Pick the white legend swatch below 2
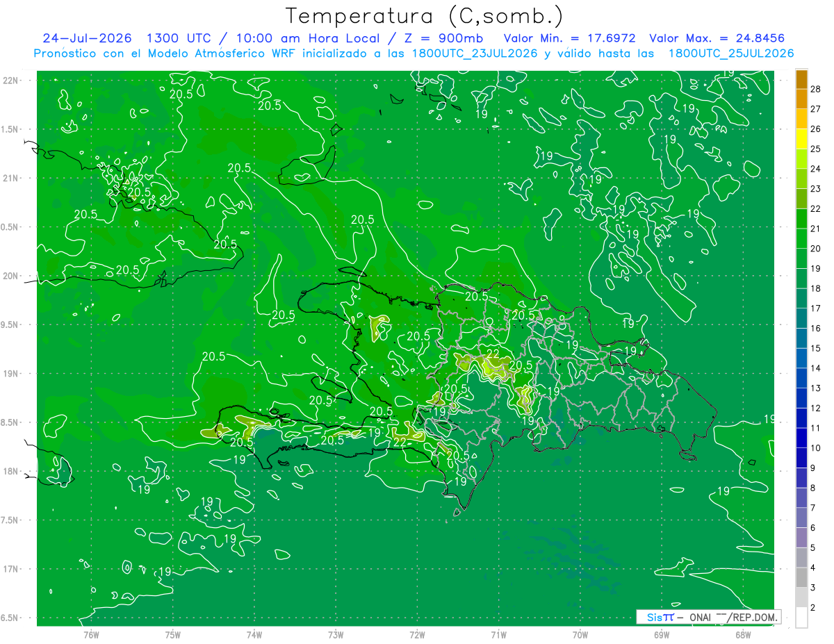This screenshot has width=834, height=644. pos(801,618)
